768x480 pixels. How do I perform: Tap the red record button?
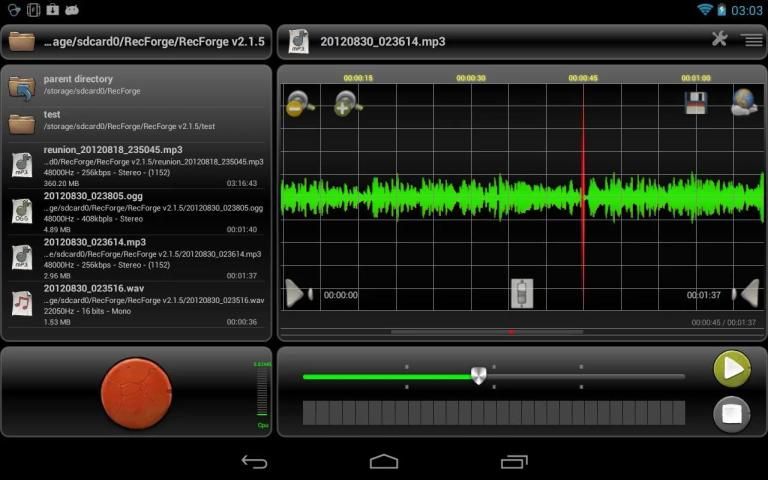click(x=137, y=393)
